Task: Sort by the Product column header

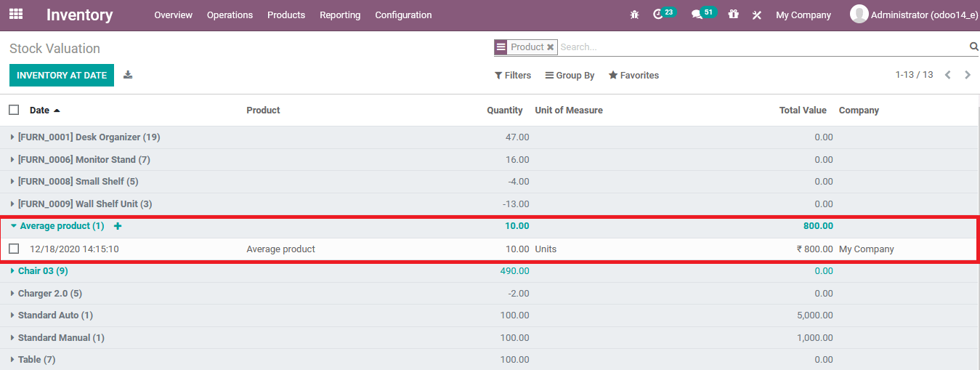Action: click(x=263, y=110)
